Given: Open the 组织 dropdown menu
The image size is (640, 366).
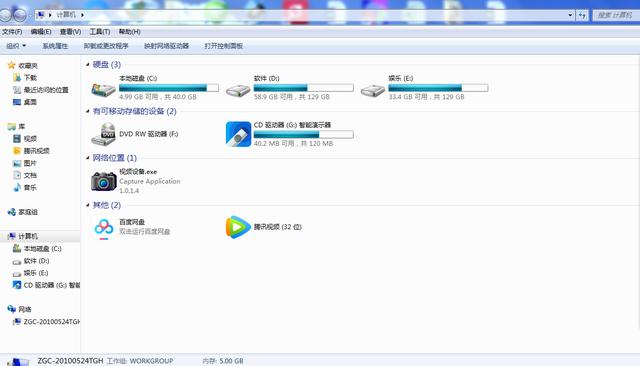Looking at the screenshot, I should pos(16,46).
